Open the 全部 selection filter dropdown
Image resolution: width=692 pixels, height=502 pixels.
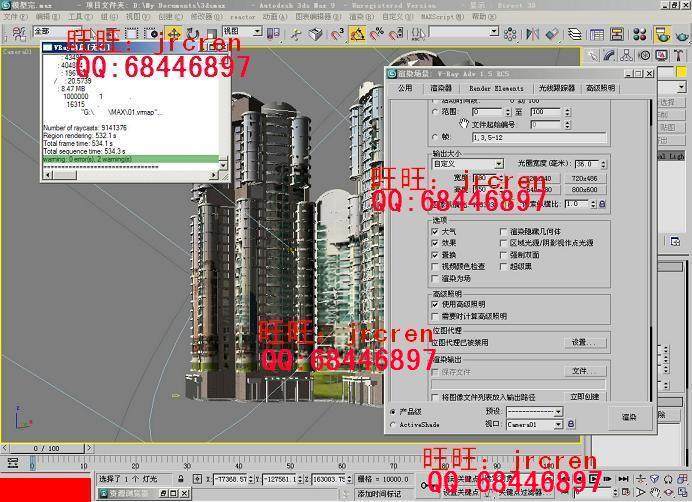[59, 32]
